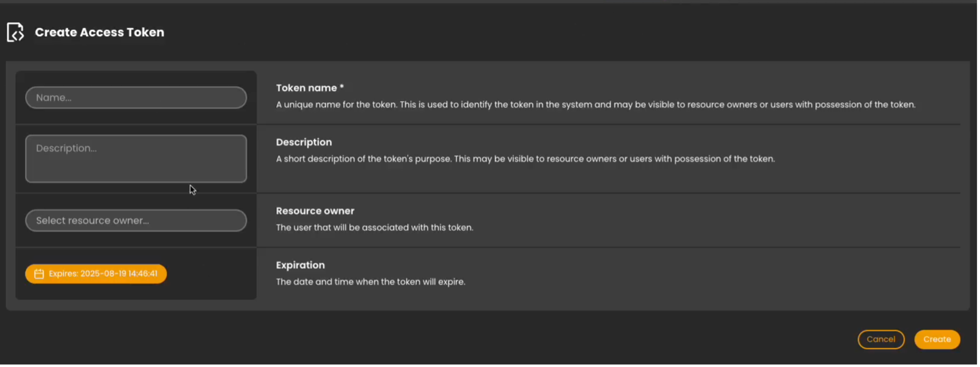Image resolution: width=980 pixels, height=367 pixels.
Task: Open the Expires date picker button
Action: 96,274
